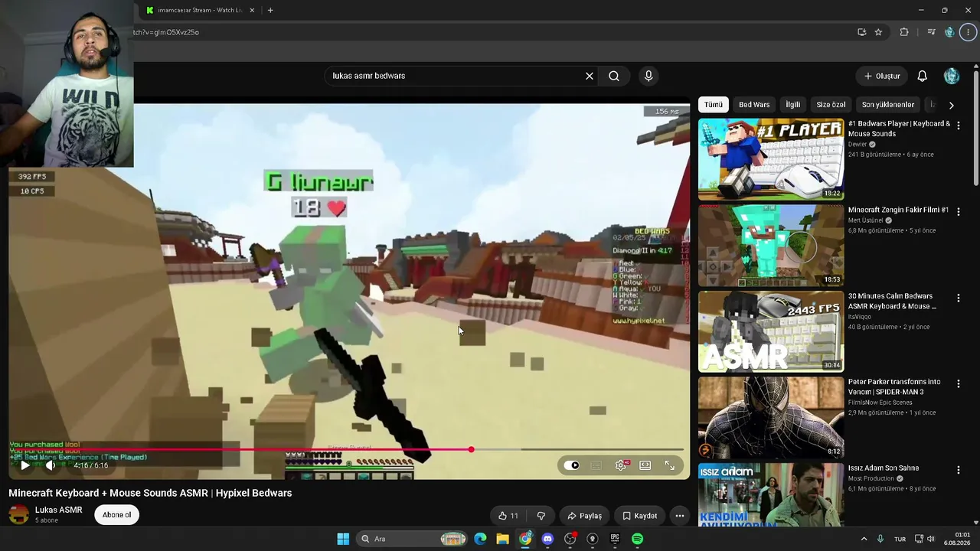The image size is (980, 551).
Task: Click the Paylaş share button
Action: (584, 516)
